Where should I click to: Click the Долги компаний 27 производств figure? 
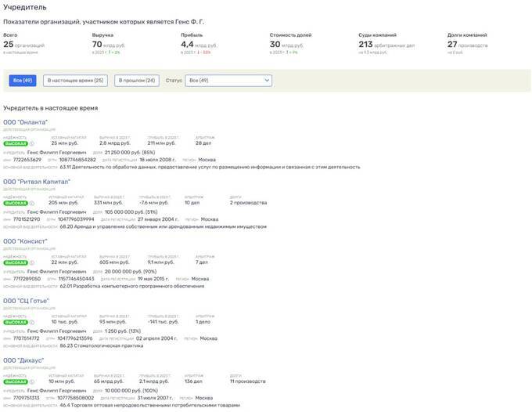(x=468, y=45)
